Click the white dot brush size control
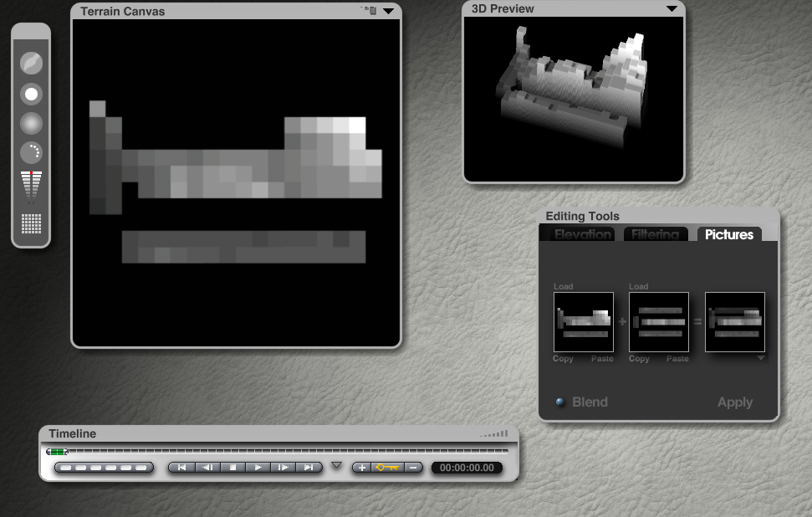The image size is (812, 517). (x=31, y=94)
